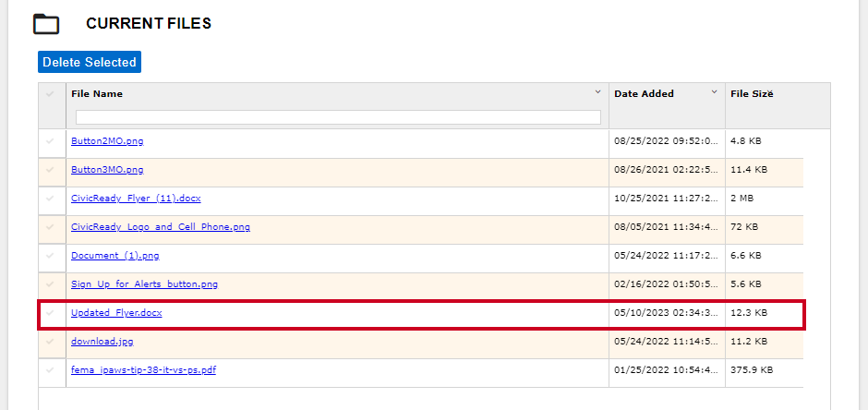The width and height of the screenshot is (868, 410).
Task: Click the 01/25/2022 date cell
Action: coord(666,370)
